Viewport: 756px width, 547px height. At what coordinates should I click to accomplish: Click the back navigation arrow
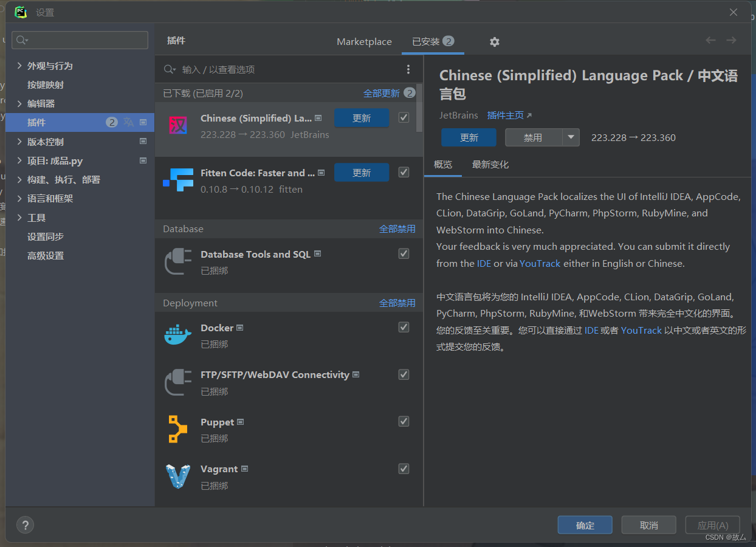[x=710, y=40]
